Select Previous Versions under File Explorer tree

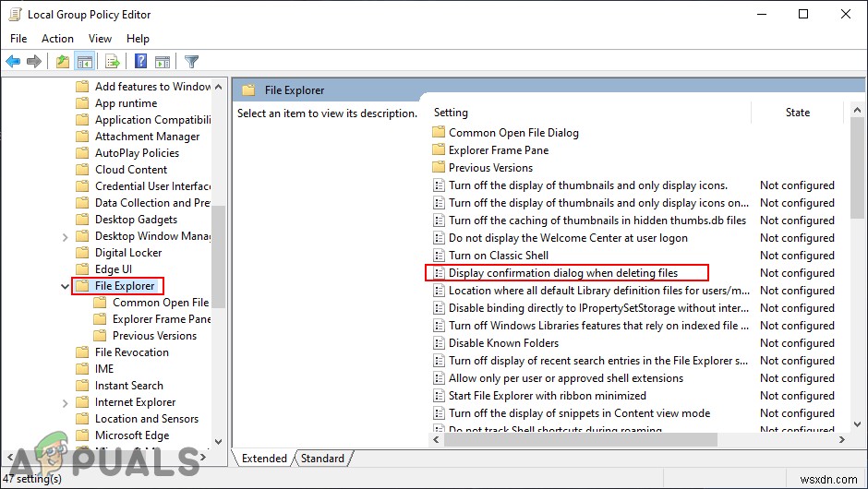[x=154, y=336]
